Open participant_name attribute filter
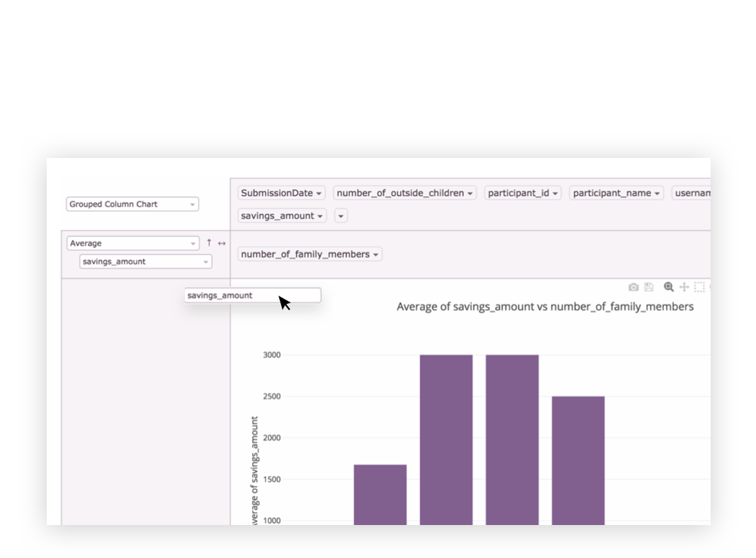 pyautogui.click(x=616, y=193)
